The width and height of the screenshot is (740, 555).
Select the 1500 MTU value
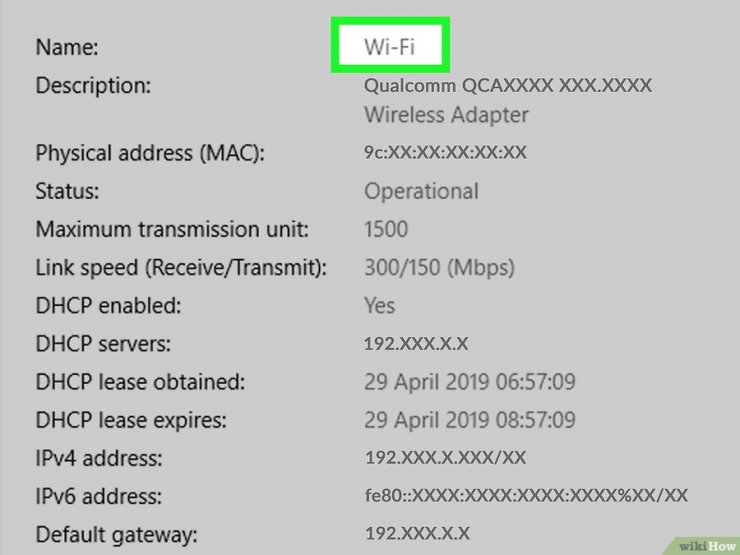click(x=386, y=229)
